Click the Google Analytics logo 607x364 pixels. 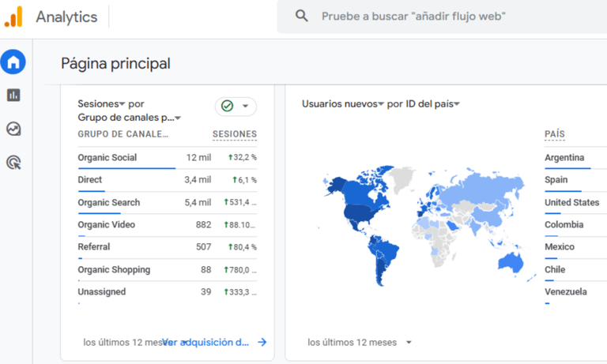(x=13, y=17)
